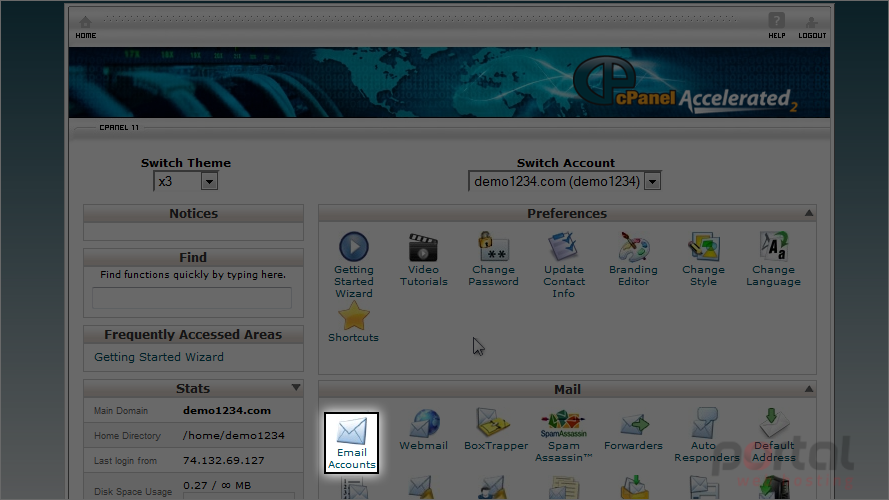Open Spam Assassin
This screenshot has width=889, height=500.
point(564,435)
